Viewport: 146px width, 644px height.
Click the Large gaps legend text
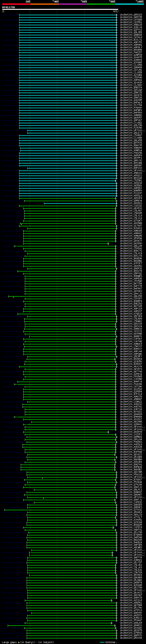point(28,642)
